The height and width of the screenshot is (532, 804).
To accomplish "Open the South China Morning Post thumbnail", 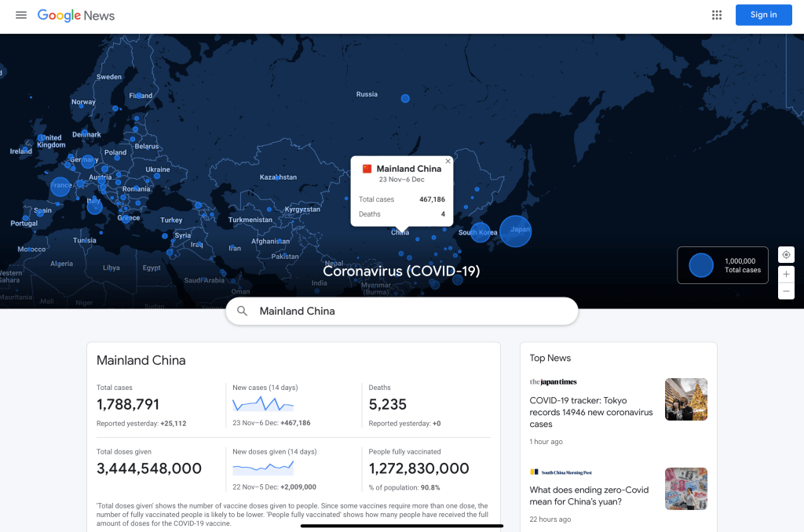I will 685,489.
